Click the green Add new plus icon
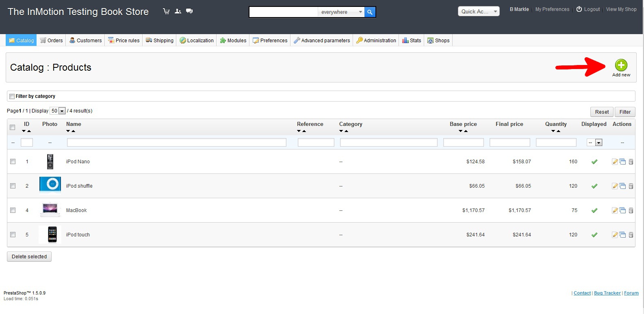Screen dimensions: 644x314 621,65
